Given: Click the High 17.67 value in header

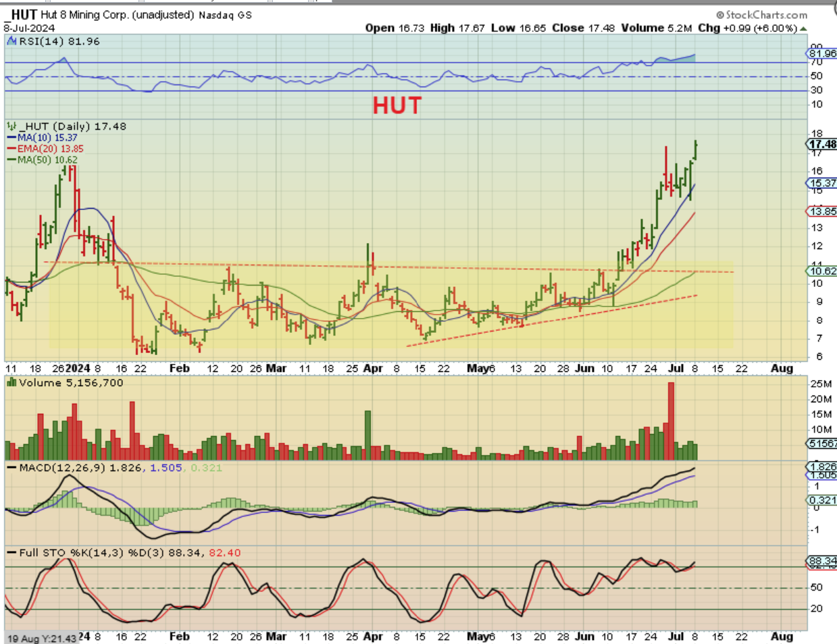Looking at the screenshot, I should [457, 28].
